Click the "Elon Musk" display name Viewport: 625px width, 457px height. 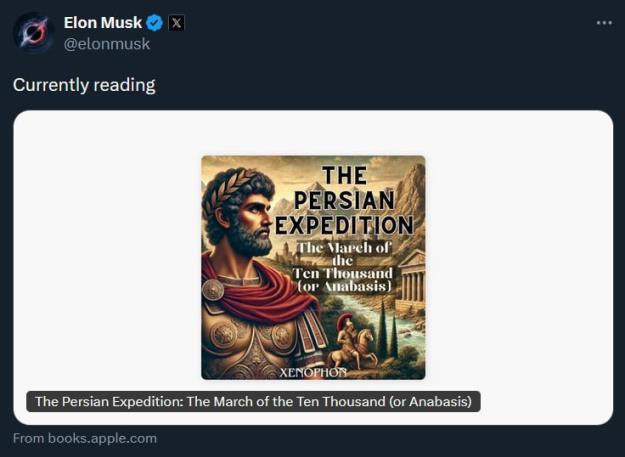pos(103,23)
